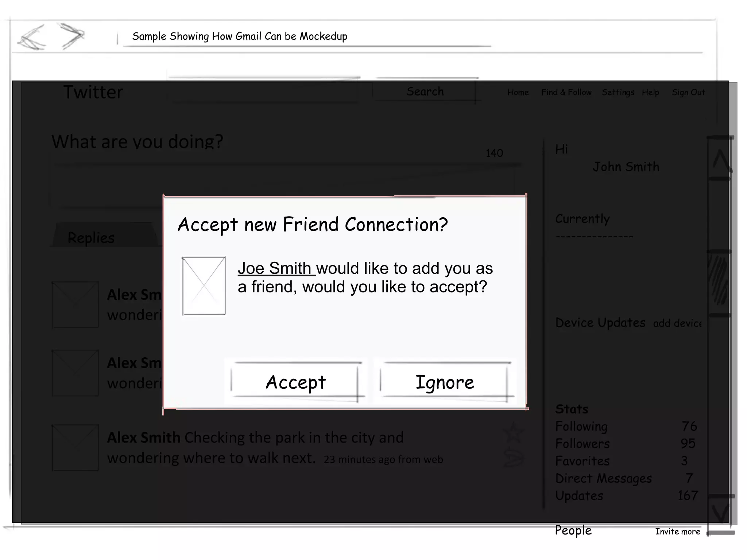Click the 'People' heading
The width and height of the screenshot is (747, 560).
[573, 530]
